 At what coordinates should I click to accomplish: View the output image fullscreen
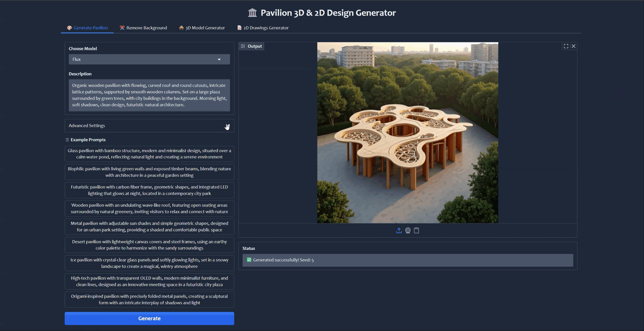(x=566, y=46)
